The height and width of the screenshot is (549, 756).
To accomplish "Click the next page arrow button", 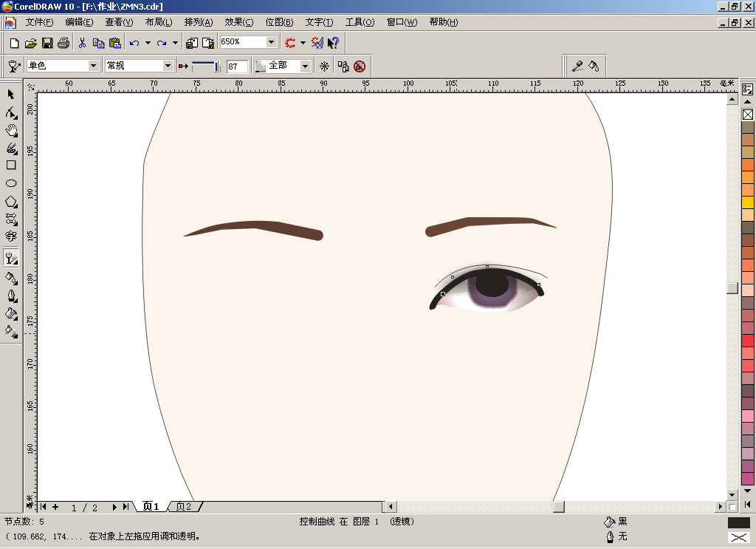I will point(114,507).
